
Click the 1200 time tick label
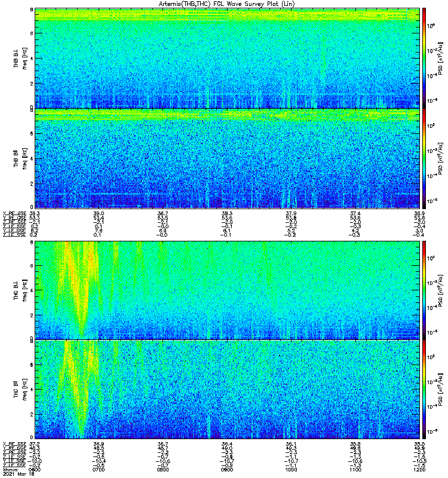pos(419,470)
